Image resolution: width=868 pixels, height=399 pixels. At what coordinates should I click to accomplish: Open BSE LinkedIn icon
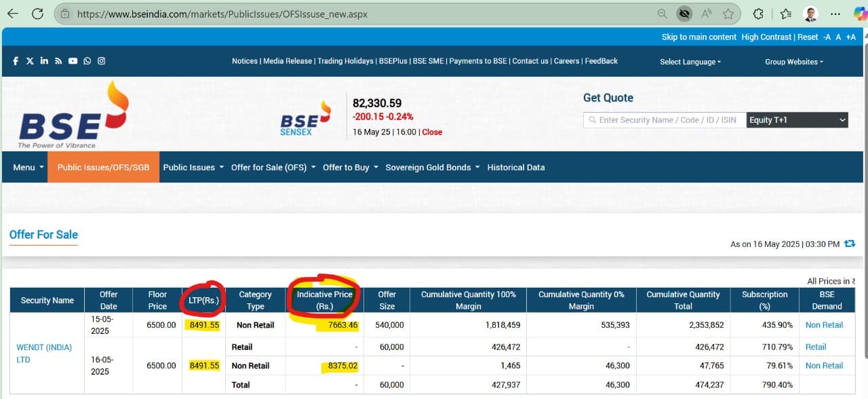coord(44,61)
